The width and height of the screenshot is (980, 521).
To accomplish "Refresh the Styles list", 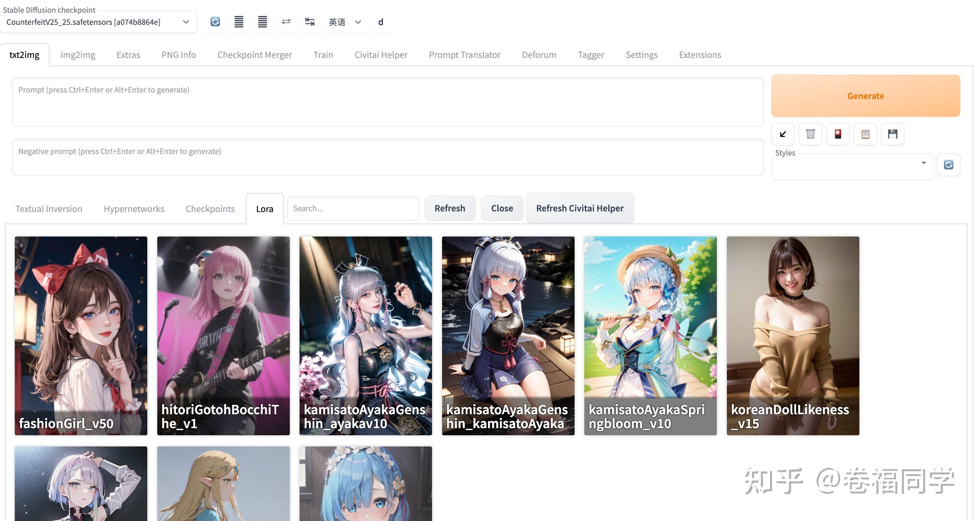I will tap(948, 165).
